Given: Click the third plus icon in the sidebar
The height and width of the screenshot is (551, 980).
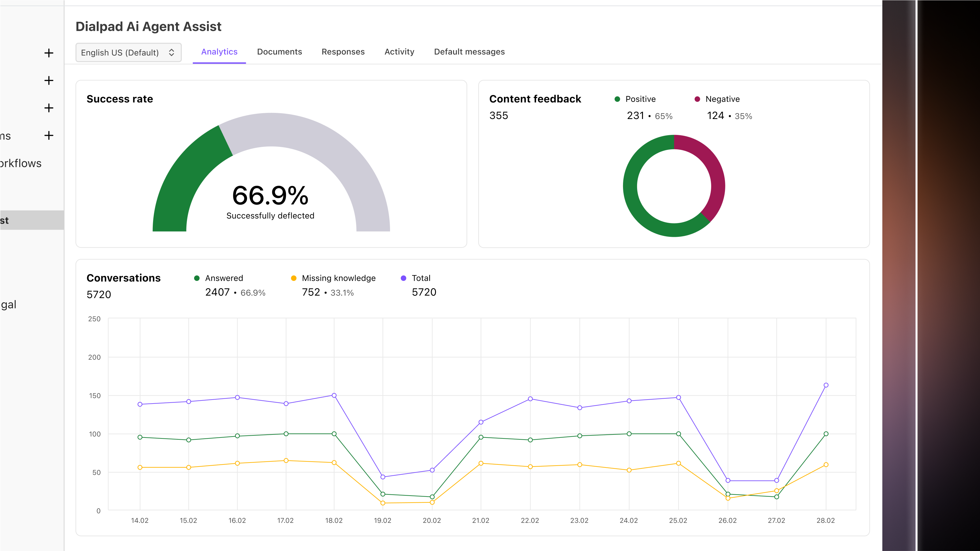Looking at the screenshot, I should tap(49, 108).
